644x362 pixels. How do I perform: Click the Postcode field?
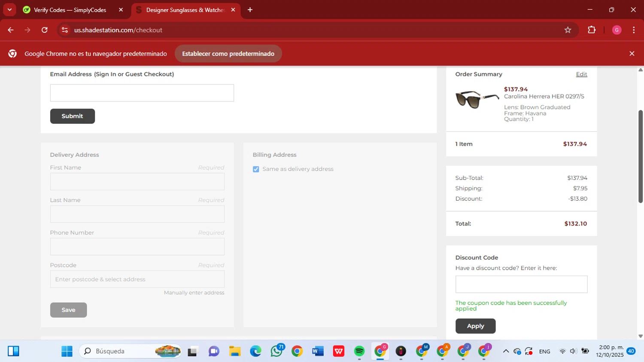coord(137,279)
